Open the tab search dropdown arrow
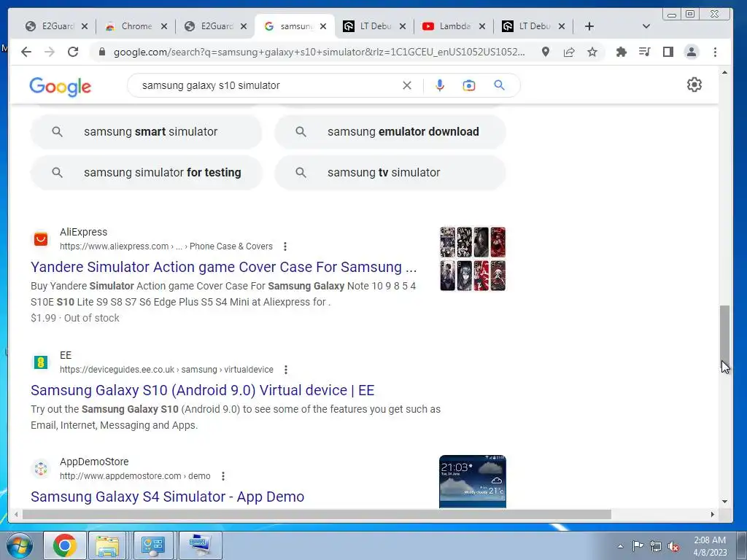Viewport: 747px width, 560px height. pos(646,26)
